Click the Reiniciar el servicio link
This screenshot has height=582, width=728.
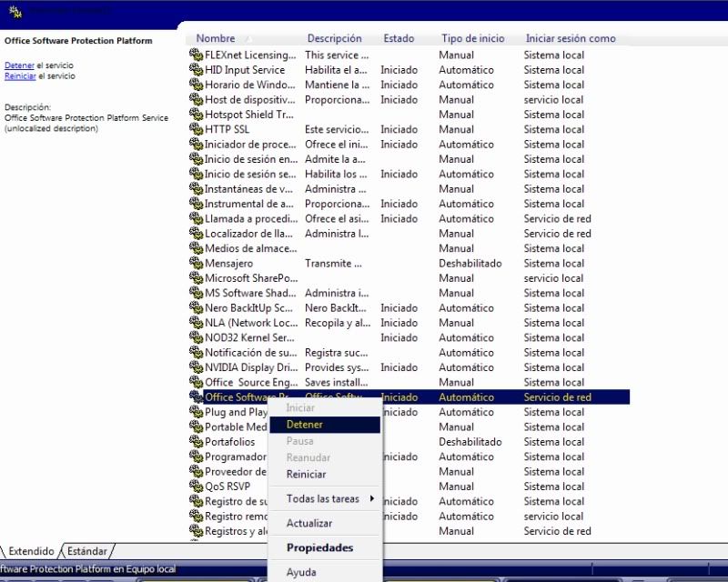pos(20,76)
